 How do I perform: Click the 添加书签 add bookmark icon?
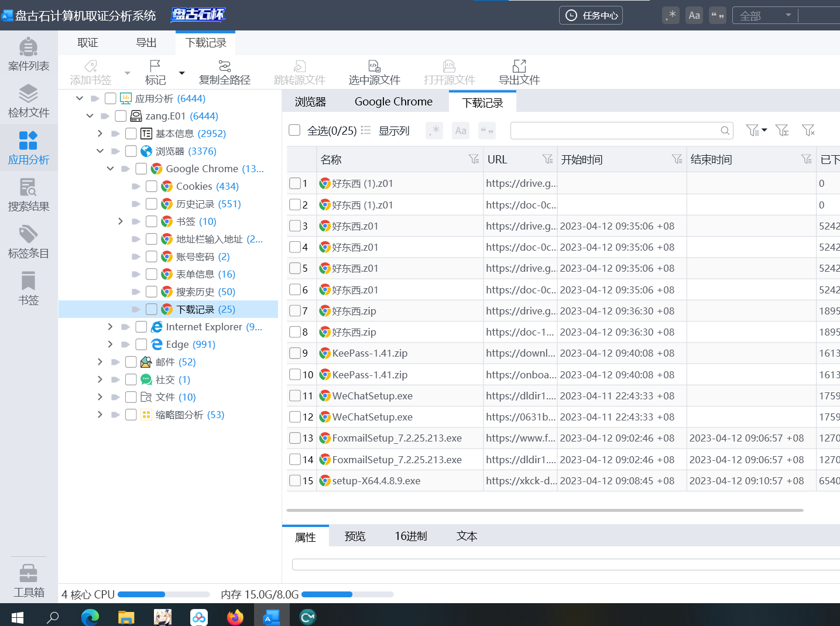[91, 66]
